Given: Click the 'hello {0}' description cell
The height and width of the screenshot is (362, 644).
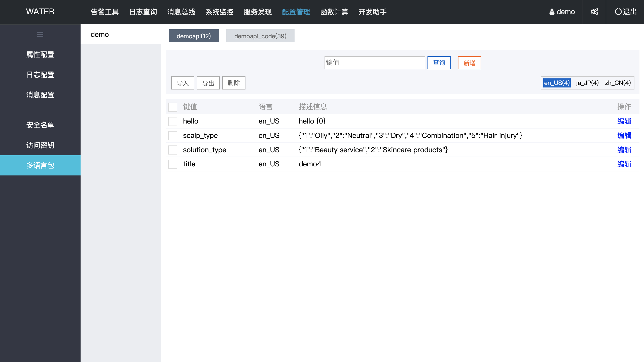Looking at the screenshot, I should pos(312,121).
